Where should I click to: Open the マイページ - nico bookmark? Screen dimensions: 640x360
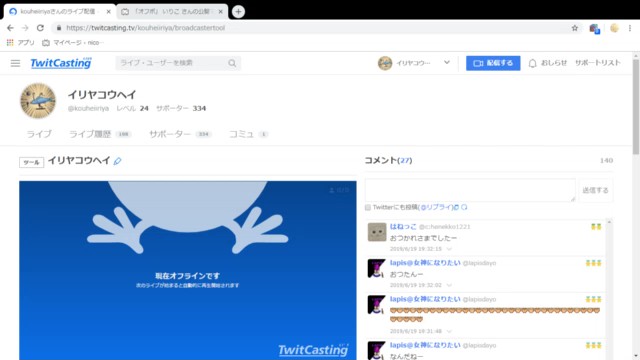coord(73,42)
